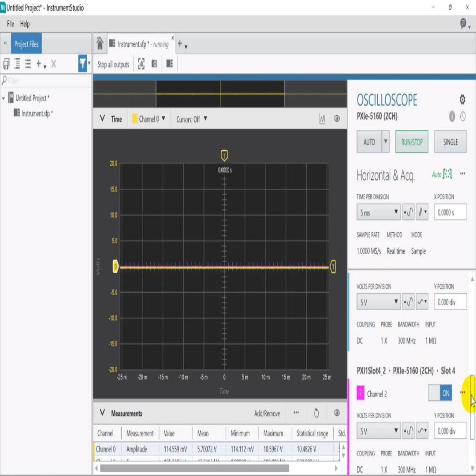Open the AUTO button dropdown arrow
Image resolution: width=476 pixels, height=476 pixels.
pyautogui.click(x=386, y=141)
